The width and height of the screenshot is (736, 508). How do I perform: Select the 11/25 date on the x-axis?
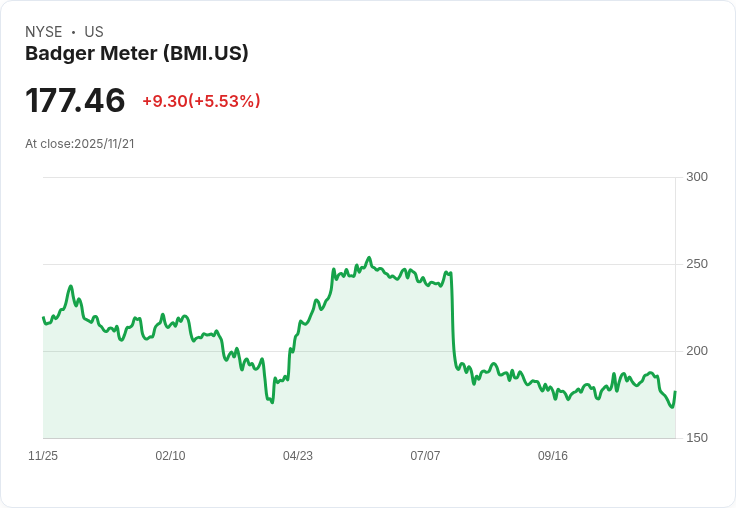click(x=43, y=456)
